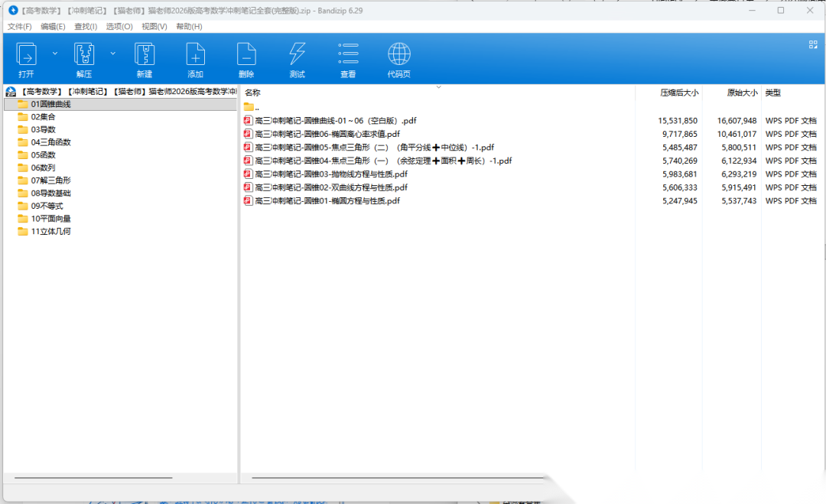826x504 pixels.
Task: Click the parent folder ".." entry
Action: (x=256, y=107)
